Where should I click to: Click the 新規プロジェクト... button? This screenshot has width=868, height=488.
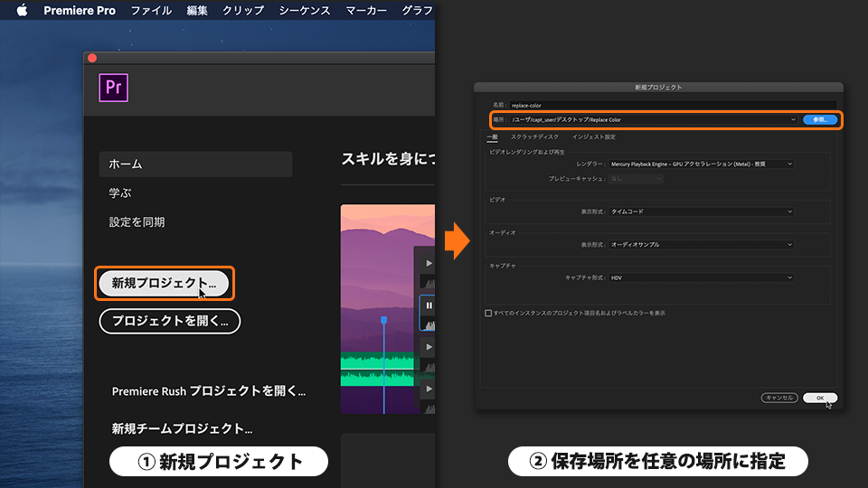[x=164, y=283]
